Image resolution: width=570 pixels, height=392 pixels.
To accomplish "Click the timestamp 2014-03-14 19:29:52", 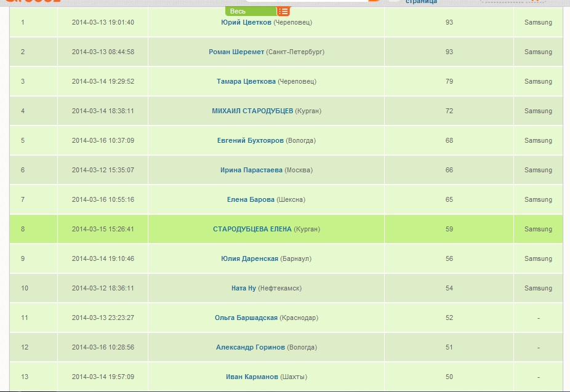I will coord(103,81).
